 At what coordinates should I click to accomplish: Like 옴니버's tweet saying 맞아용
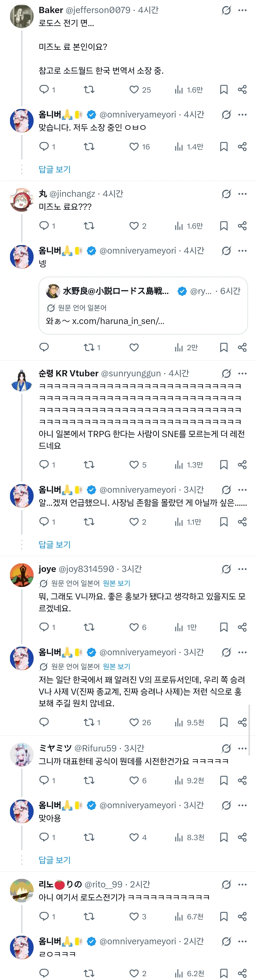[134, 837]
